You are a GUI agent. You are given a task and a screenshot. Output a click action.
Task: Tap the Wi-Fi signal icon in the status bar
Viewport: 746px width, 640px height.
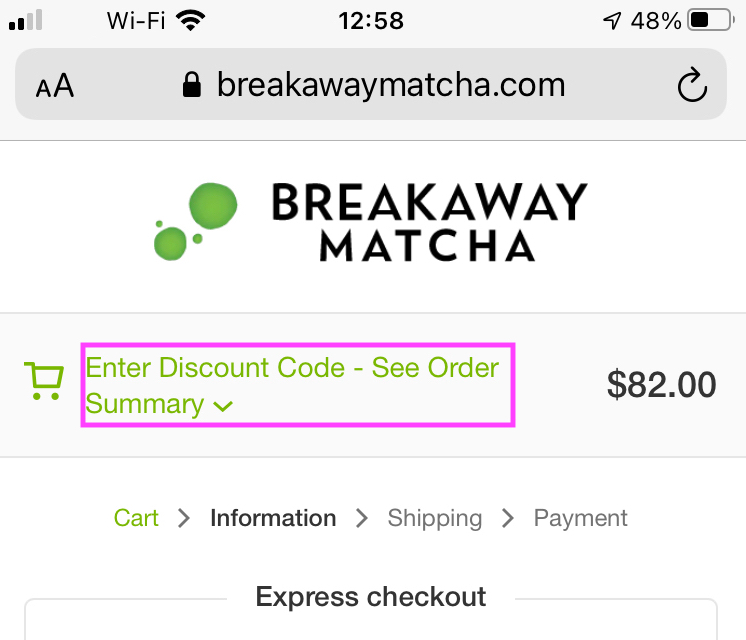point(190,20)
